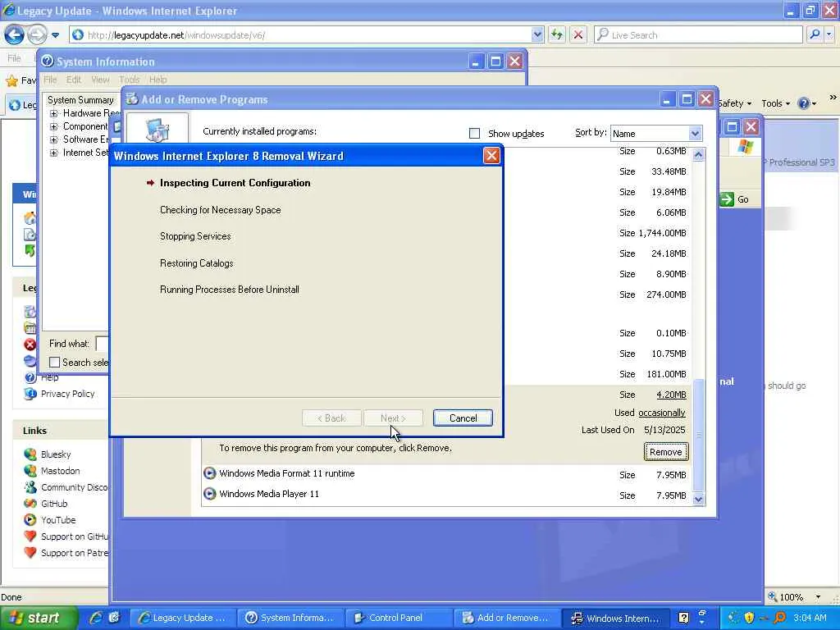Open the address bar history dropdown
840x630 pixels.
537,34
